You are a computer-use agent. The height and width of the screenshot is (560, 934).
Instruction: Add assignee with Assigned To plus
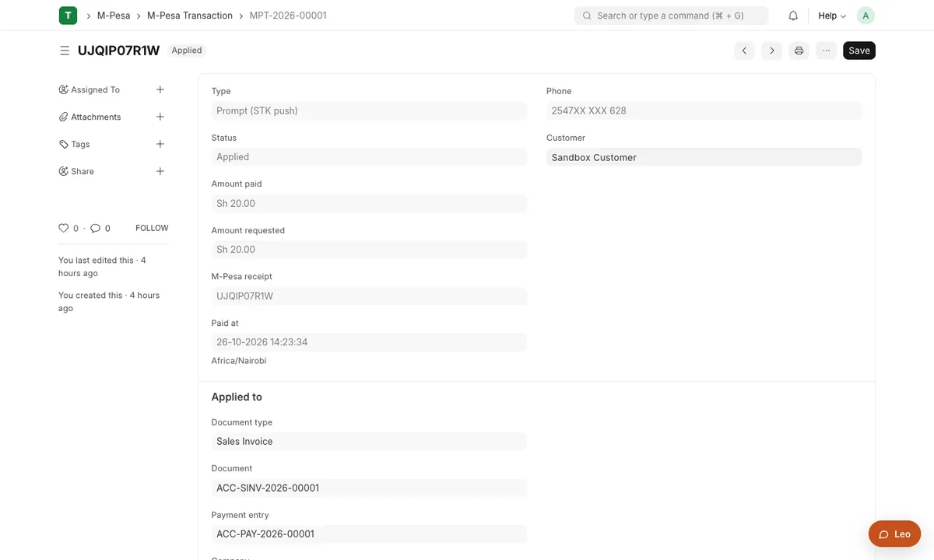(160, 89)
